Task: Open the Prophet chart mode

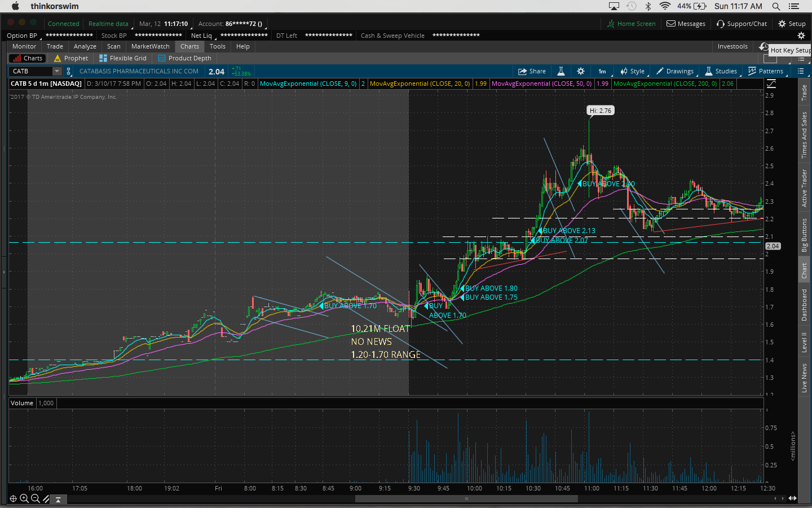Action: point(71,58)
